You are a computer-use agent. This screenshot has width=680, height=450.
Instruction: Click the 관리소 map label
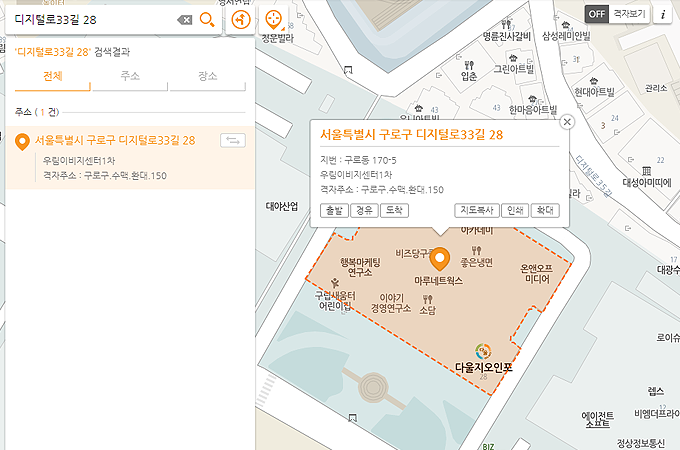[x=656, y=88]
